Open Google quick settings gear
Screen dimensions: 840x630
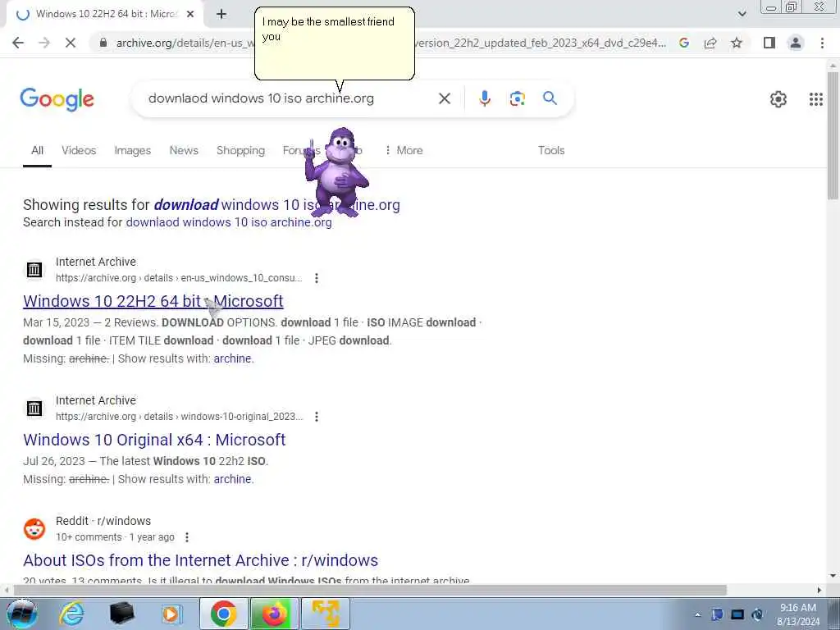778,99
